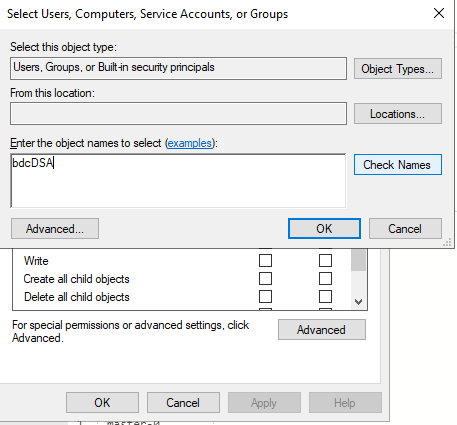
Task: Confirm the object selection with OK
Action: point(324,229)
